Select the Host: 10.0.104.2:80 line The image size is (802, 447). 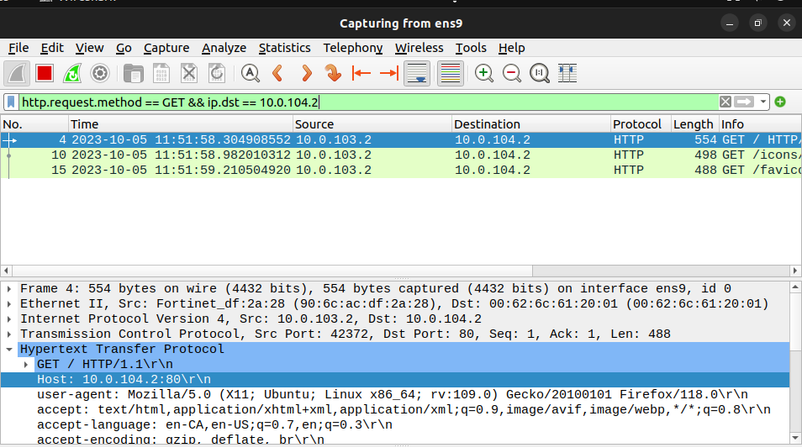[x=395, y=379]
